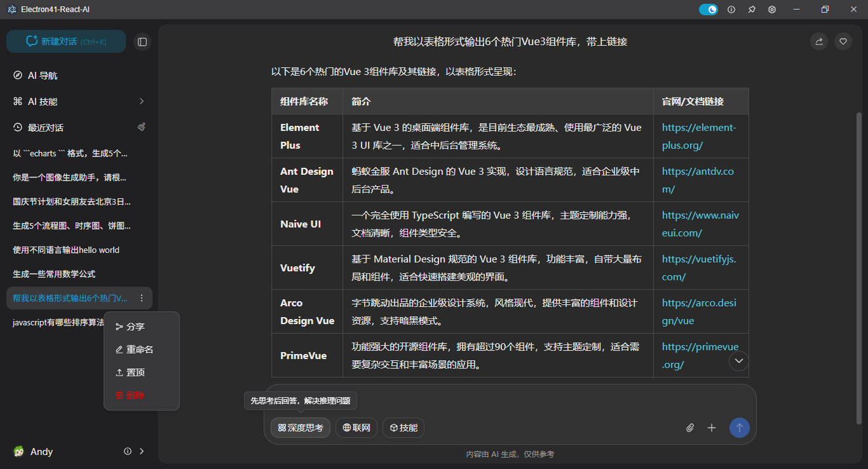This screenshot has height=469, width=868.
Task: Click the 'PrimeVue' table cell
Action: tap(308, 355)
